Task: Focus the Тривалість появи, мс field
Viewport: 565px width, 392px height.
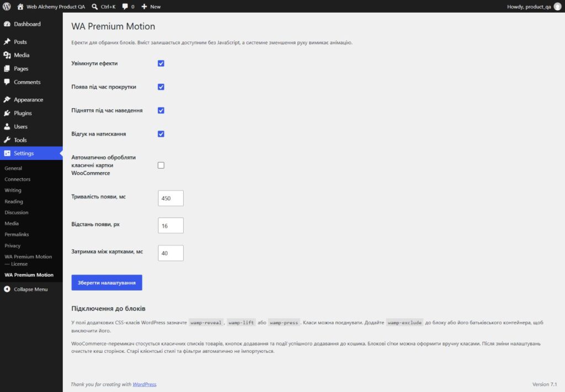Action: [x=171, y=198]
